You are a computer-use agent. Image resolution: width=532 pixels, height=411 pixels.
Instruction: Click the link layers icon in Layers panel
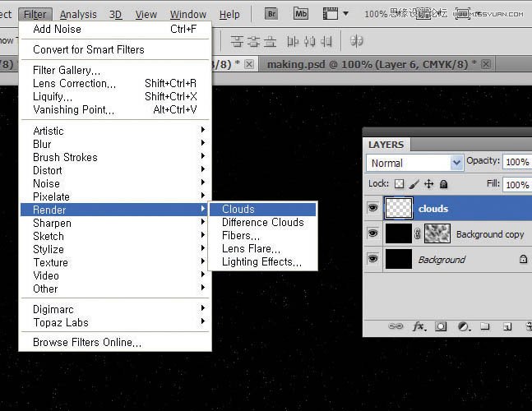(396, 326)
